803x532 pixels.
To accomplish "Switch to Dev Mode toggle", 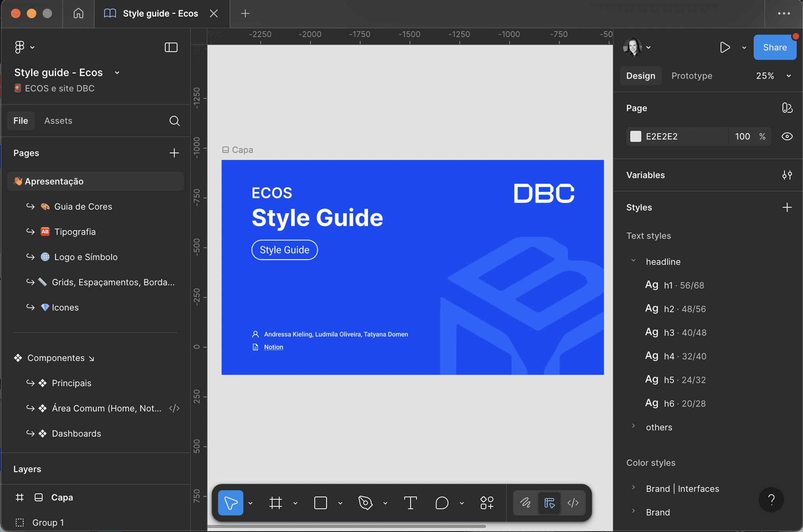I will tap(573, 503).
